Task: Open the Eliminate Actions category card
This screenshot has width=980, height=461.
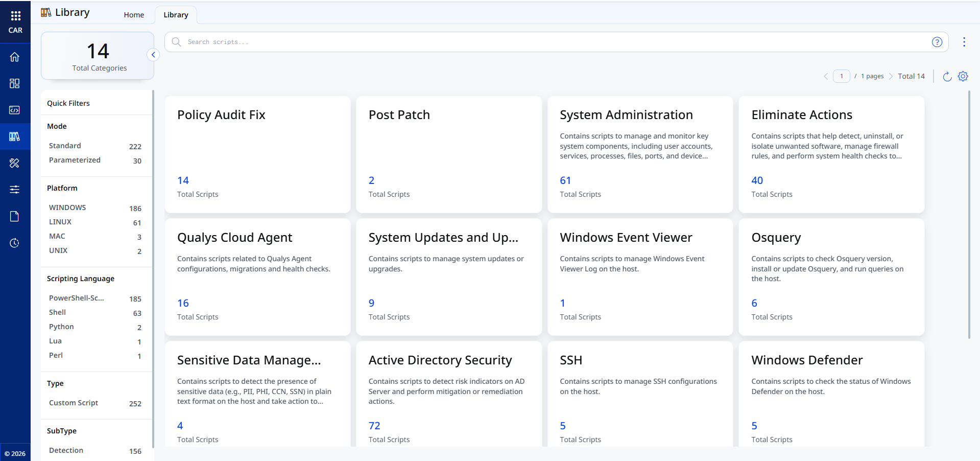Action: 831,154
